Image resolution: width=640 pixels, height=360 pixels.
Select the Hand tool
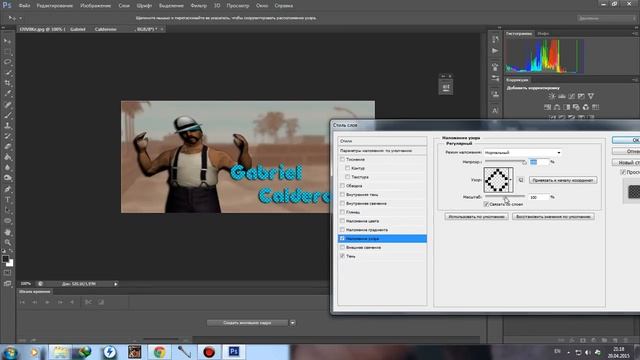7,232
